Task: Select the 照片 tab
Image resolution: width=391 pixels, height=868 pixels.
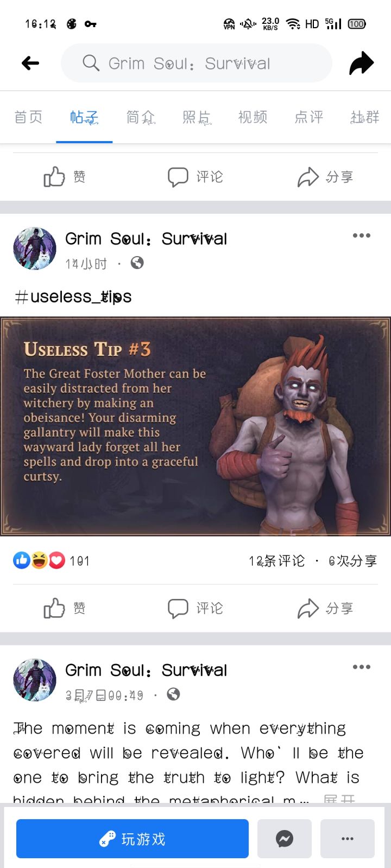Action: [x=197, y=117]
